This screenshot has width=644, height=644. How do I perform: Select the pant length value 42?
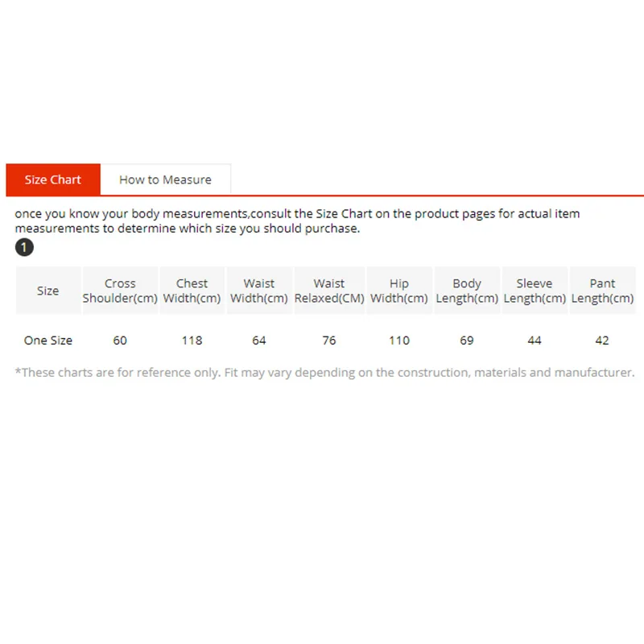[x=602, y=340]
